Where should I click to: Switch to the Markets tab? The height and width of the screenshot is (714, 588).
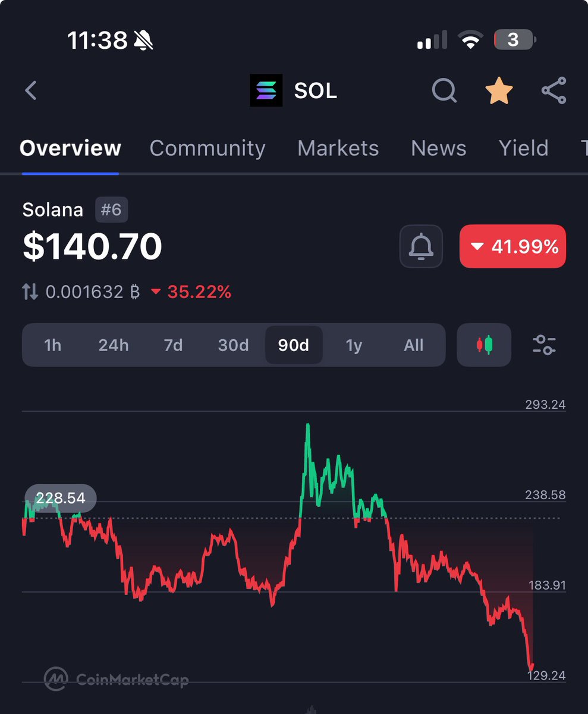[338, 148]
